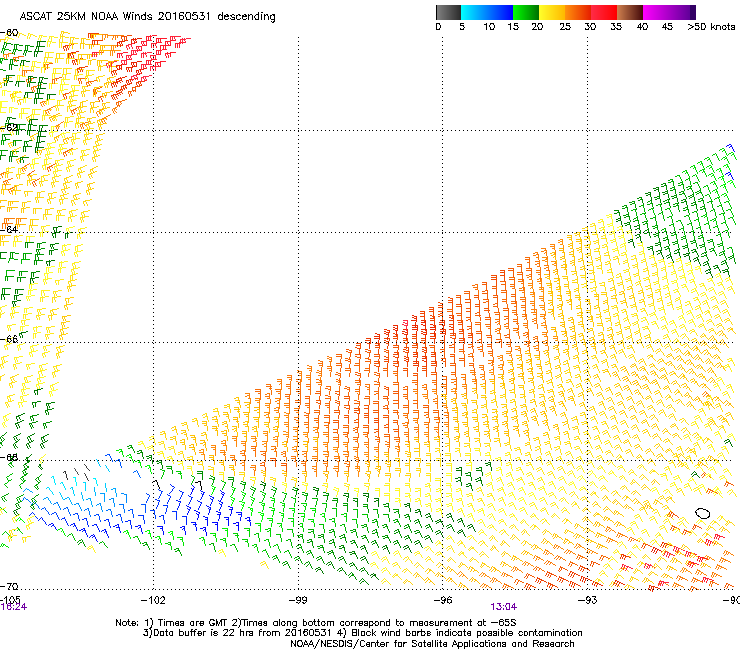Click the '40' label under the color bar
Screen dimensions: 740x650
[642, 27]
